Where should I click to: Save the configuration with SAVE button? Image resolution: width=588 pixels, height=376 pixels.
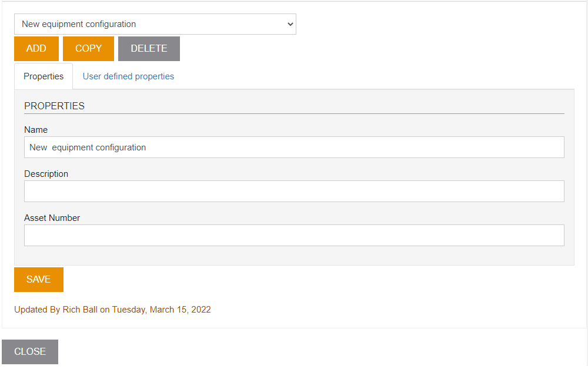pyautogui.click(x=39, y=280)
